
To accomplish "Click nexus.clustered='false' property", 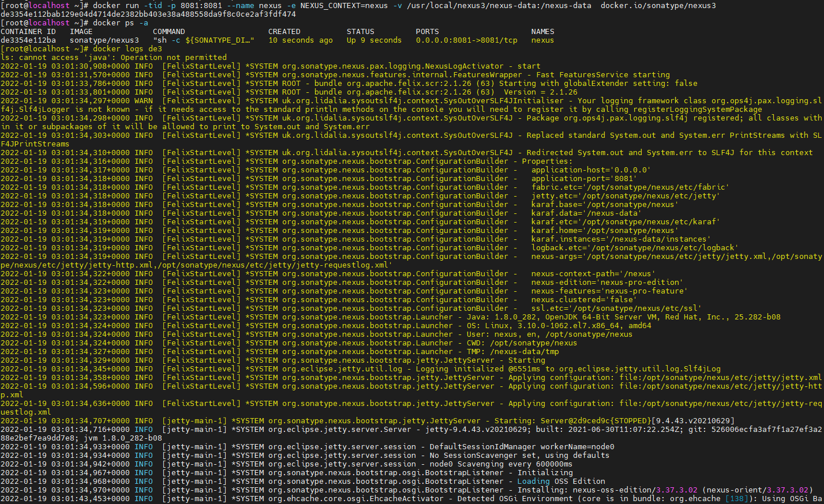I will tap(585, 299).
